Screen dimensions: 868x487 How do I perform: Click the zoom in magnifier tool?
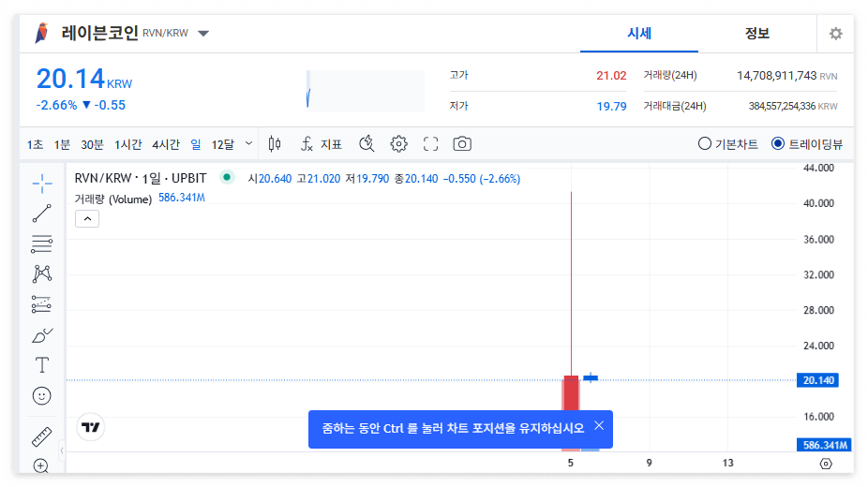pyautogui.click(x=41, y=466)
